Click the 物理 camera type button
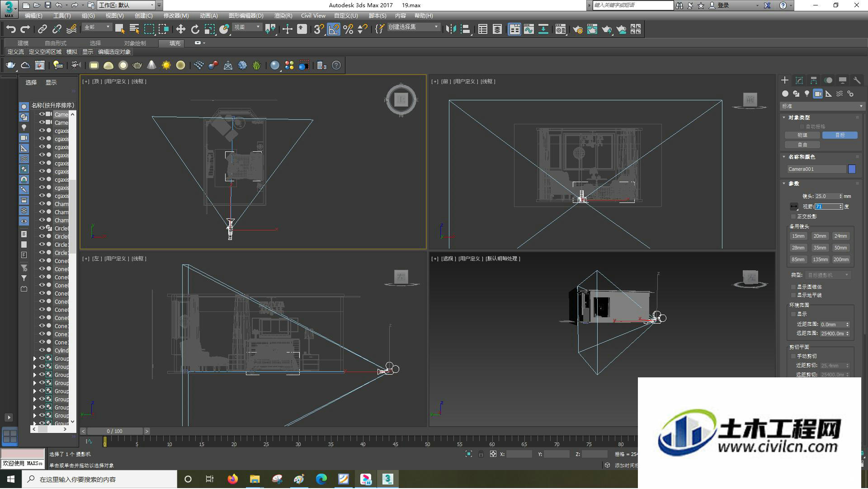Image resolution: width=868 pixels, height=489 pixels. tap(802, 135)
